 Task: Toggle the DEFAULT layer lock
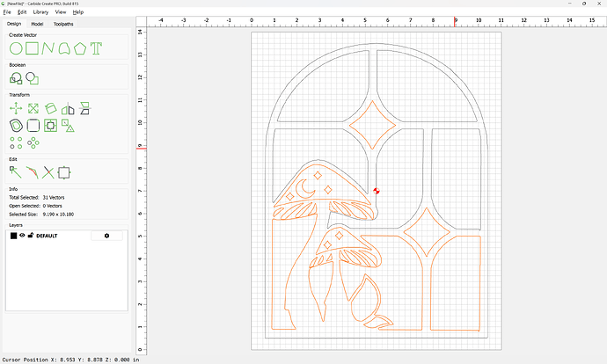31,235
